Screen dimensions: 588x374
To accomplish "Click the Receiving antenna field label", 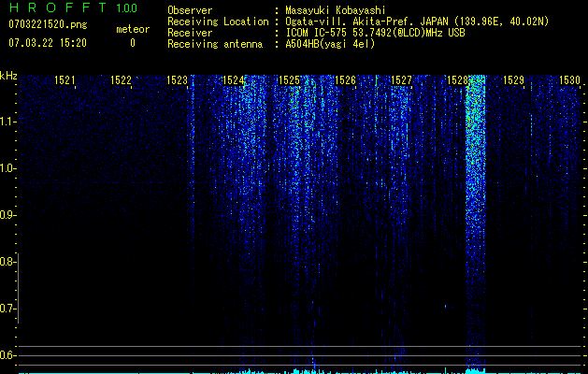I will pos(215,44).
